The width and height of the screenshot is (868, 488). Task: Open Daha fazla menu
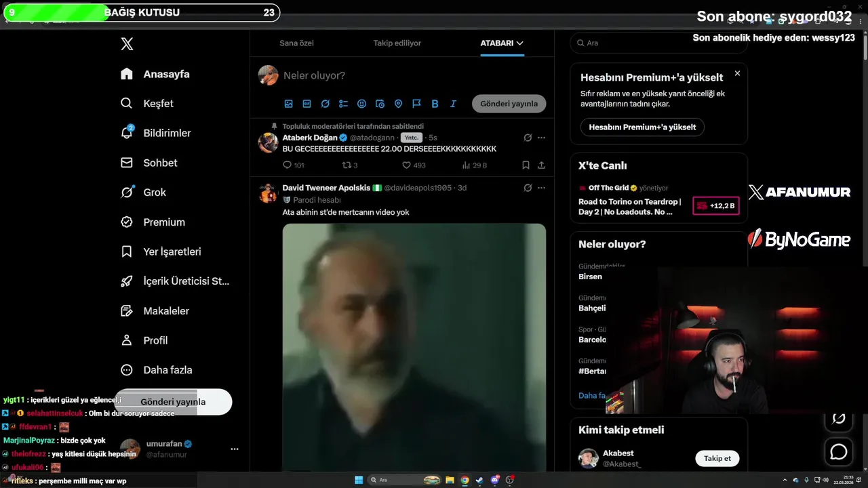(x=156, y=370)
